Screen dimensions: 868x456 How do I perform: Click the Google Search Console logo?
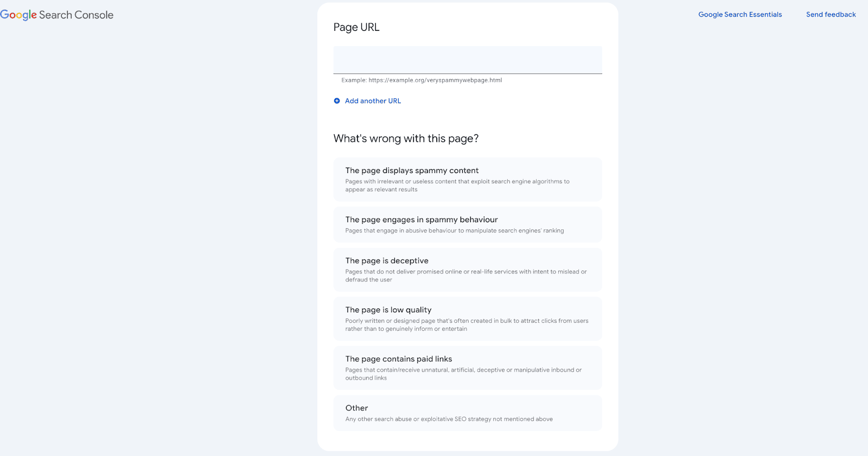pos(56,15)
